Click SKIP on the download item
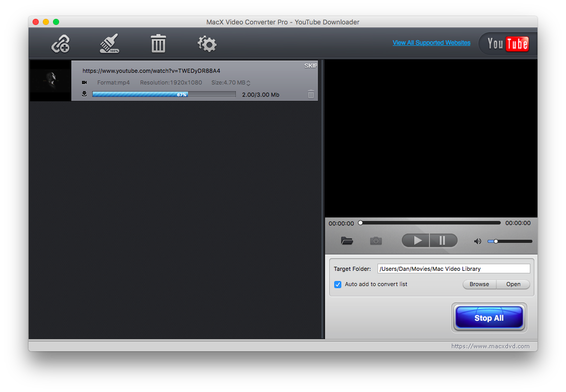Viewport: 566px width, 392px height. coord(310,66)
